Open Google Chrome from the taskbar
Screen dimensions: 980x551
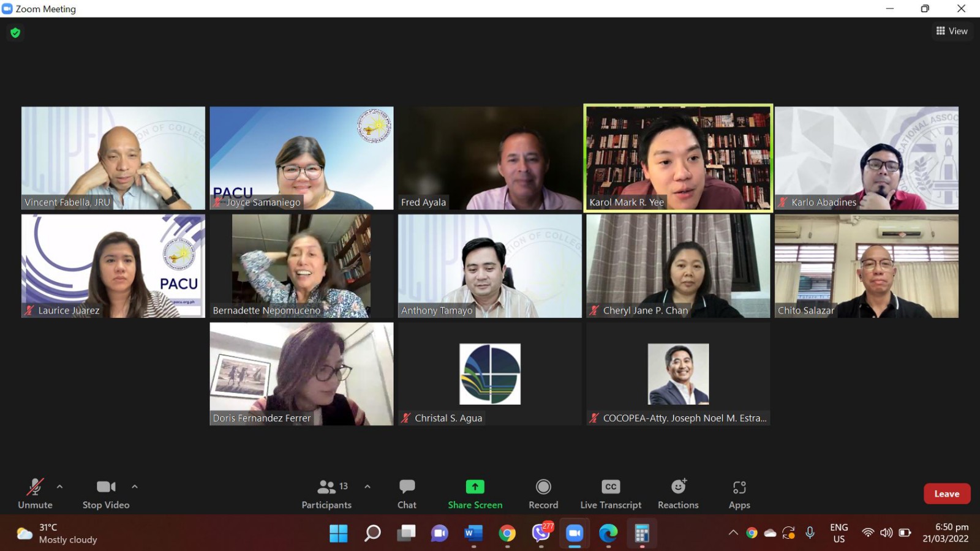pos(507,534)
